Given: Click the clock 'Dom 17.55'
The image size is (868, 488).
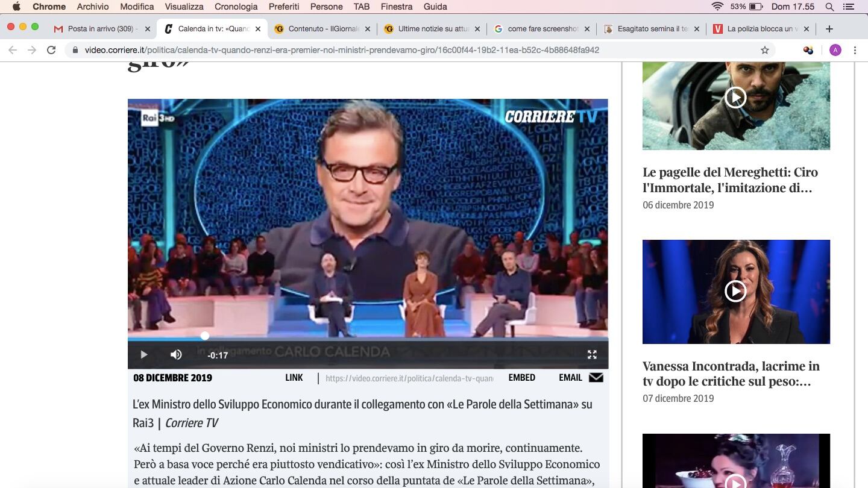Looking at the screenshot, I should pyautogui.click(x=793, y=7).
